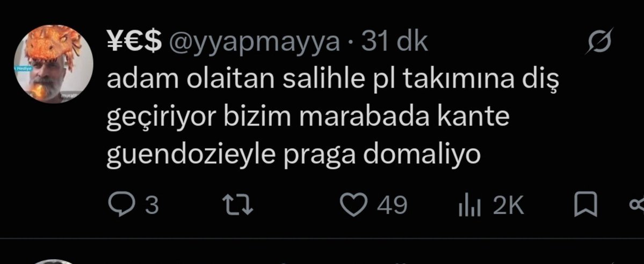
Task: Click the like count 49
Action: [x=392, y=206]
